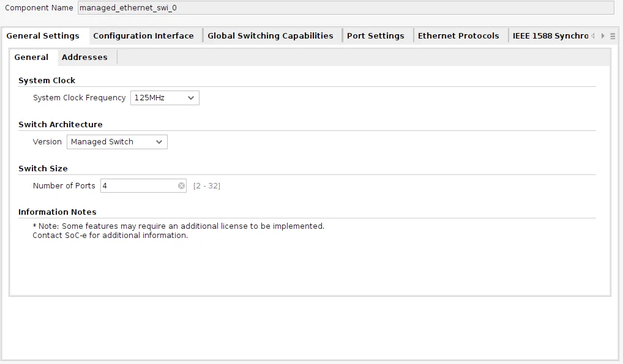623x364 pixels.
Task: Show next tabs with right arrow
Action: [x=603, y=35]
